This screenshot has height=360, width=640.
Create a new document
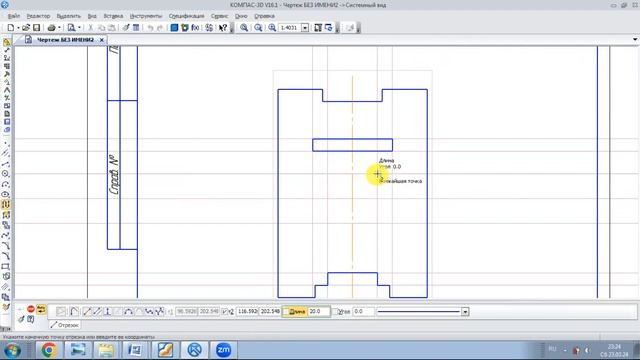(x=11, y=28)
